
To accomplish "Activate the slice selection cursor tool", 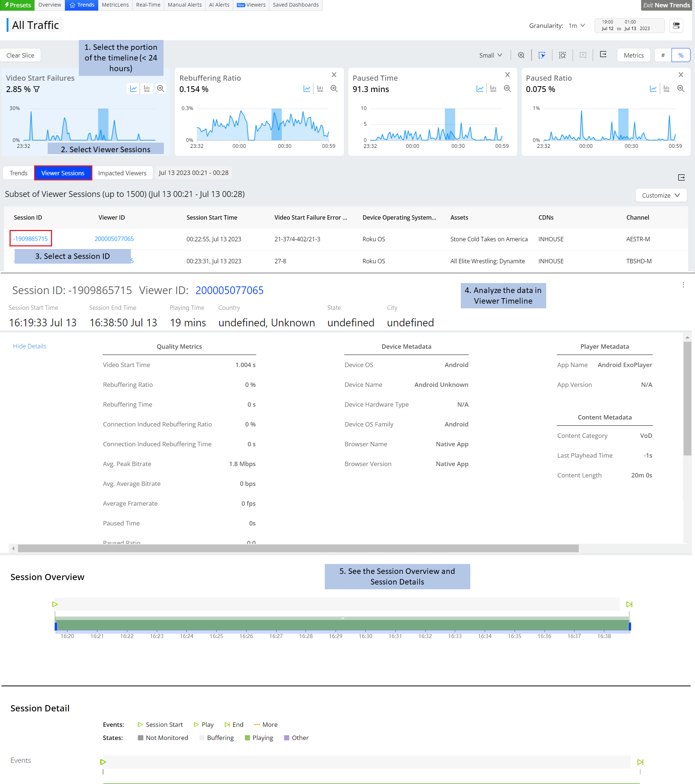I will pos(542,55).
